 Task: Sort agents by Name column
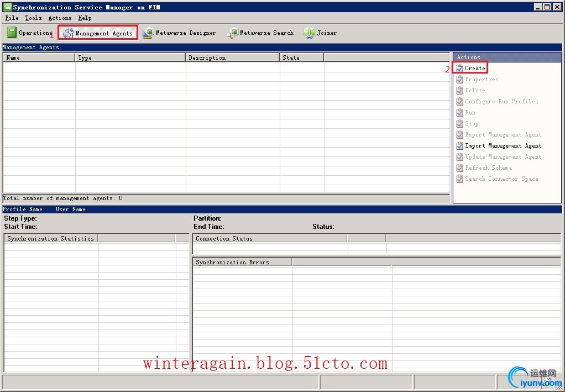click(x=39, y=58)
